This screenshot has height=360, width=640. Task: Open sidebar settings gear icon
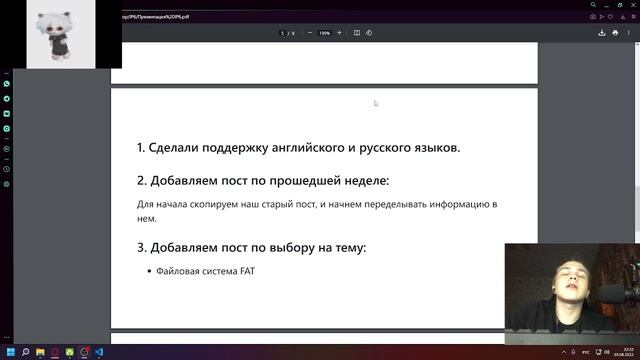(7, 184)
